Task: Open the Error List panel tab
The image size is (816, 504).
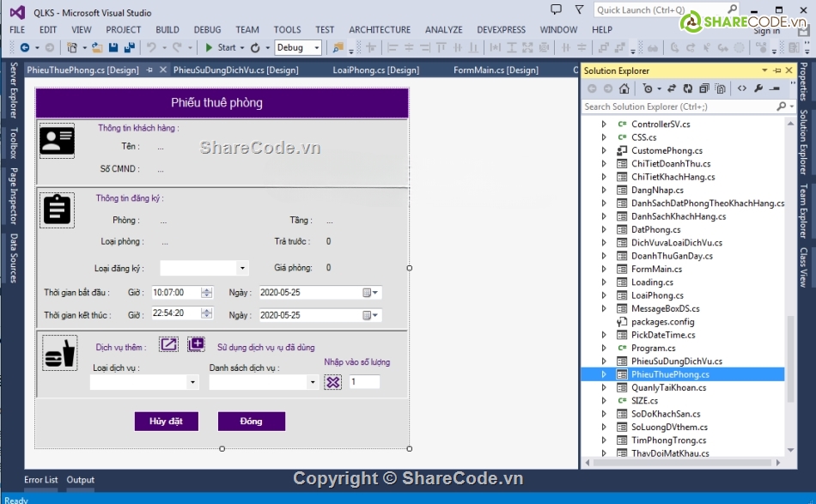Action: coord(40,480)
